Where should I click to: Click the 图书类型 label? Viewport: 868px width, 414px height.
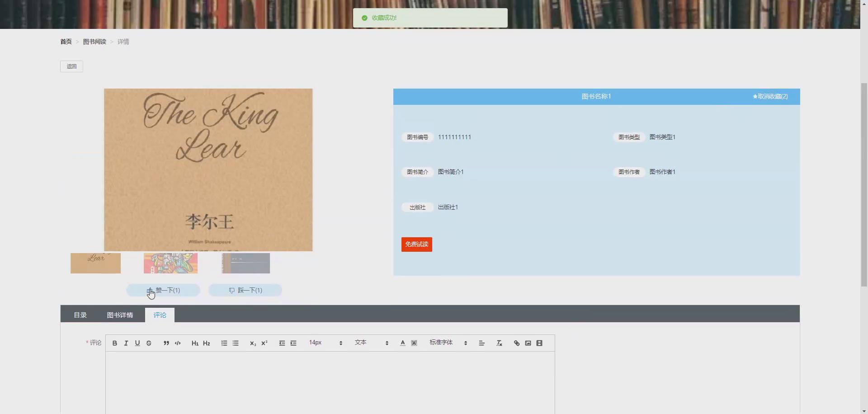629,137
